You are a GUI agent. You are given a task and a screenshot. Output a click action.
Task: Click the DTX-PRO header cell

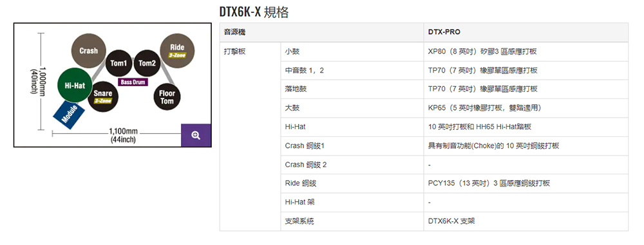(526, 32)
